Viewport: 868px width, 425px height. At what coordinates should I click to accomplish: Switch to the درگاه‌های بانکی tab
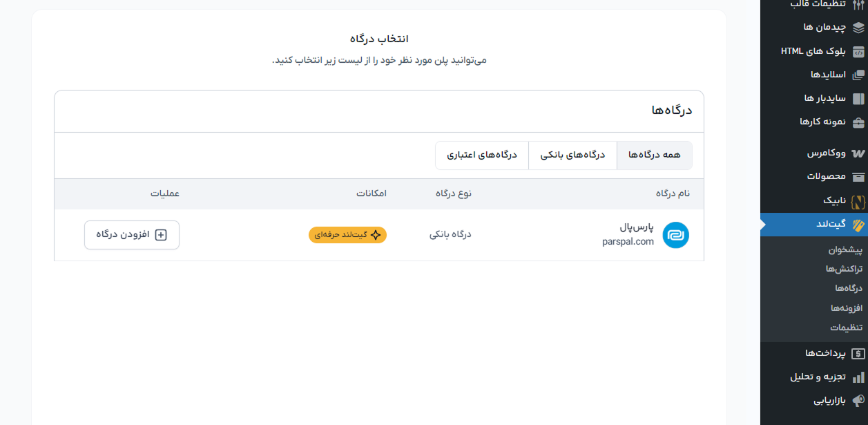coord(572,155)
